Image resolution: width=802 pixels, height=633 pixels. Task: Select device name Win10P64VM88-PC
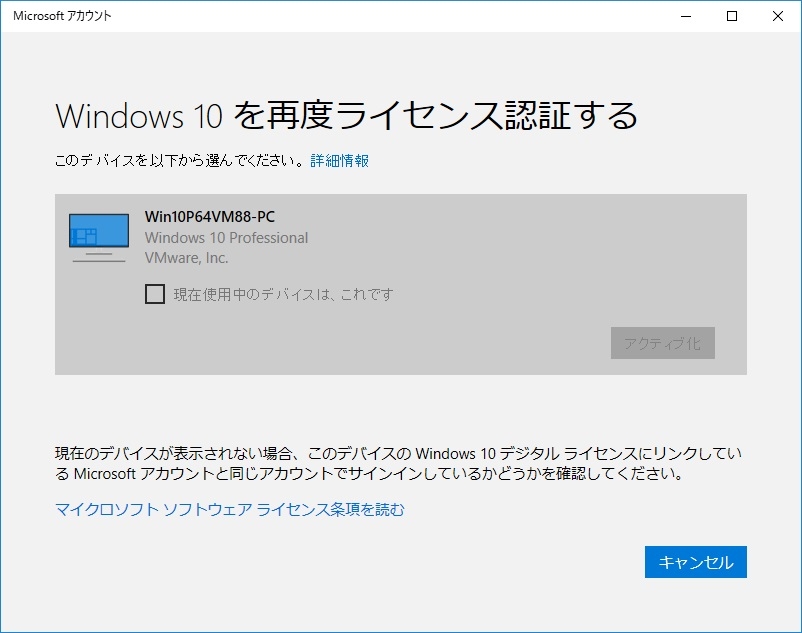click(x=210, y=217)
